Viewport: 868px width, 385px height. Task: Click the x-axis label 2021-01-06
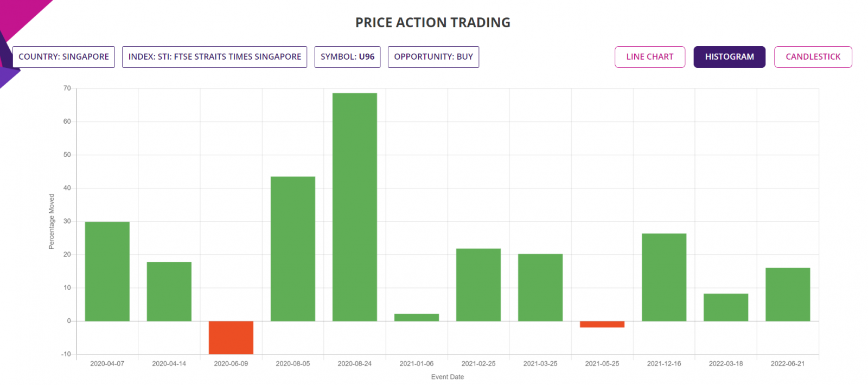417,364
